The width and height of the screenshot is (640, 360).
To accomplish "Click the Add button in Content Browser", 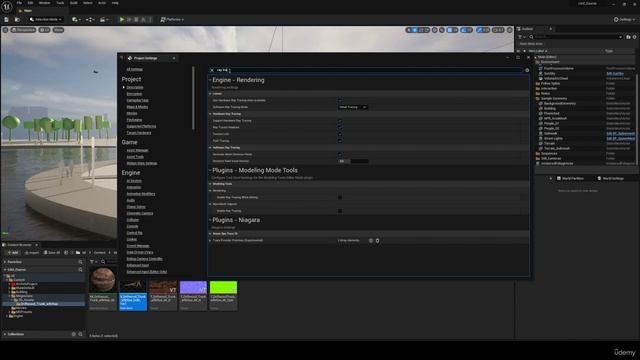I will [13, 253].
